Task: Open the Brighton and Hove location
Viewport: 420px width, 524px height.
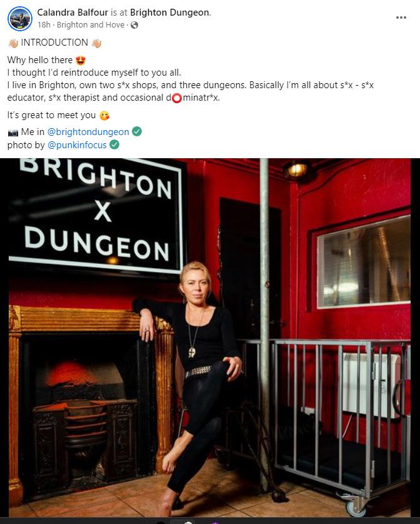Action: click(91, 25)
